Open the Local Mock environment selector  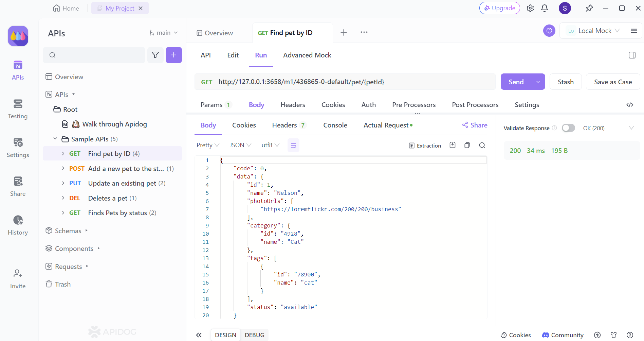592,31
